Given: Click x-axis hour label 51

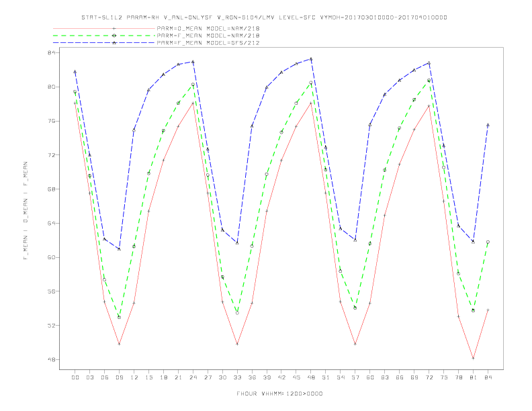Looking at the screenshot, I should (x=326, y=377).
